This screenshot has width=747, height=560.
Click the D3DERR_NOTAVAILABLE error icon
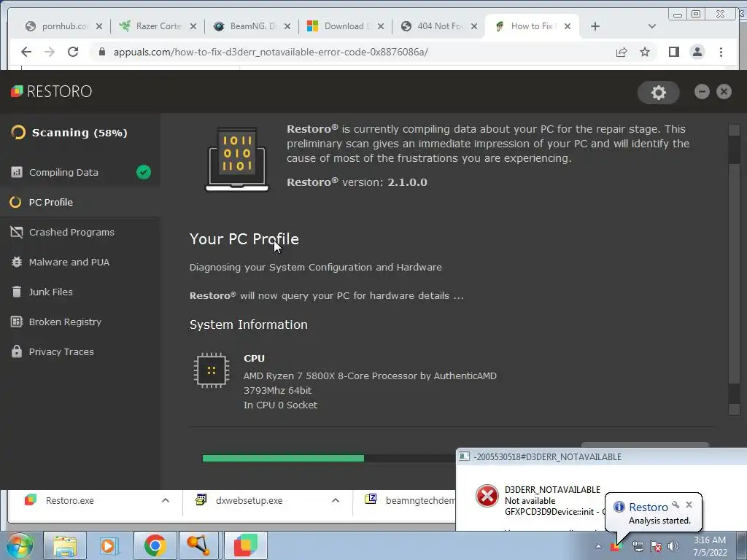coord(487,496)
